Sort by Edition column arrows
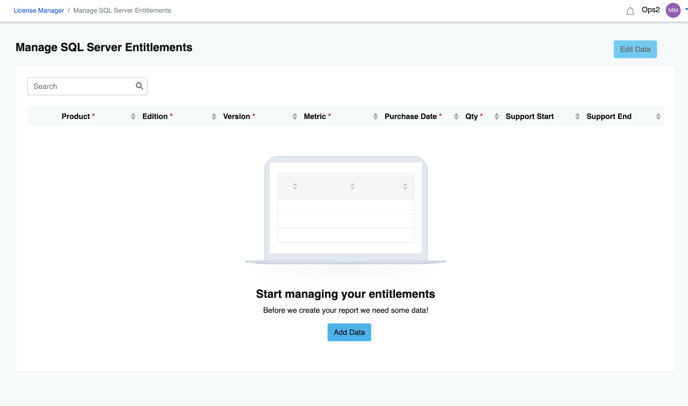Screen dimensions: 688x406 (214, 116)
